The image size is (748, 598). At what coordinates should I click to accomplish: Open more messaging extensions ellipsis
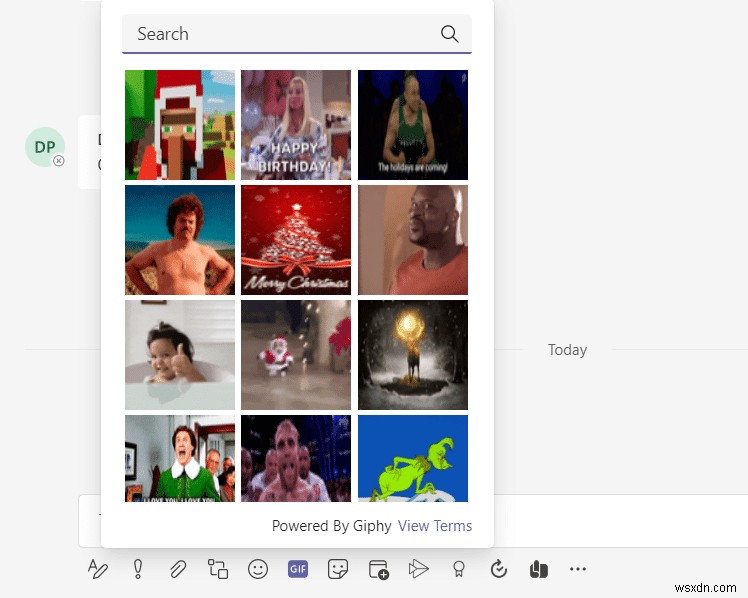578,569
